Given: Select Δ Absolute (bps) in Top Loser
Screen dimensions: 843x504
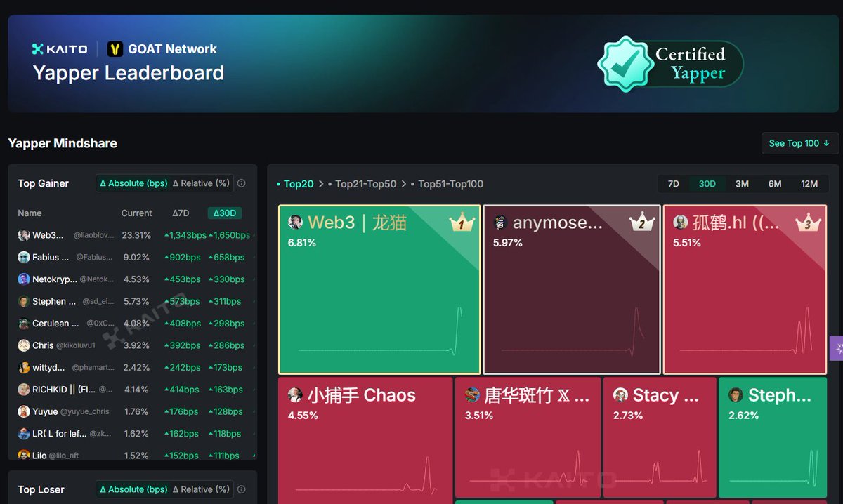Looking at the screenshot, I should (133, 489).
